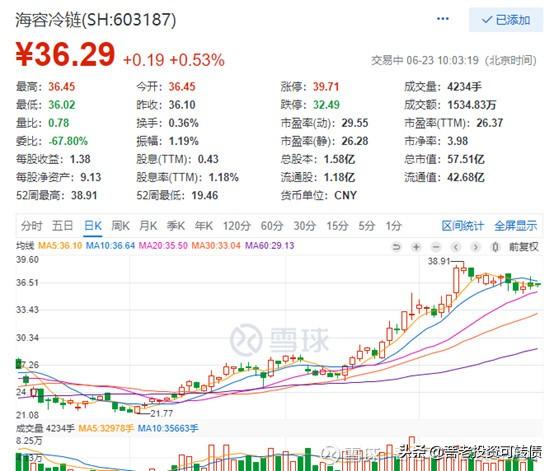The width and height of the screenshot is (554, 471).
Task: Zoom in the K-line chart plus icon
Action: coord(417,247)
